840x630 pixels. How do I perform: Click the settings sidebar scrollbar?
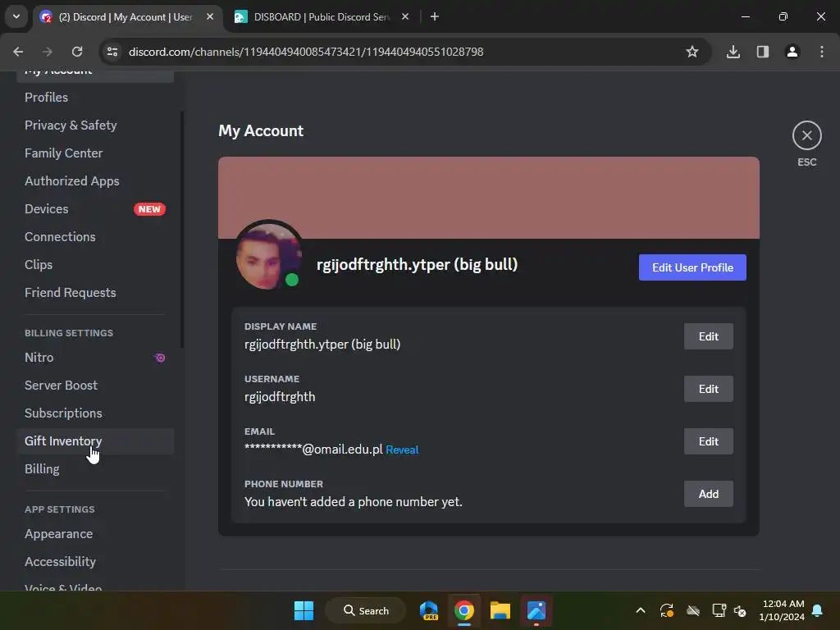(182, 230)
